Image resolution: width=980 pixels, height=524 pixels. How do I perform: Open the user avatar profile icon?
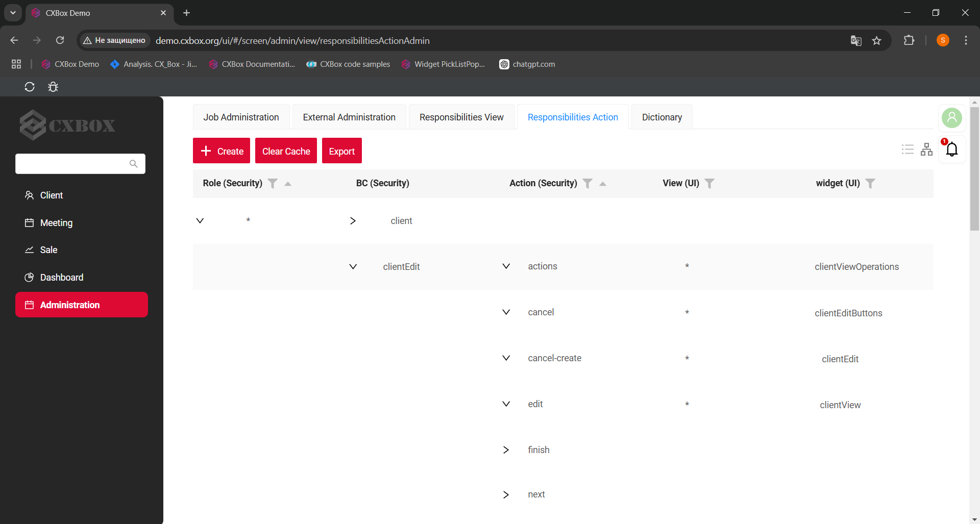point(951,118)
